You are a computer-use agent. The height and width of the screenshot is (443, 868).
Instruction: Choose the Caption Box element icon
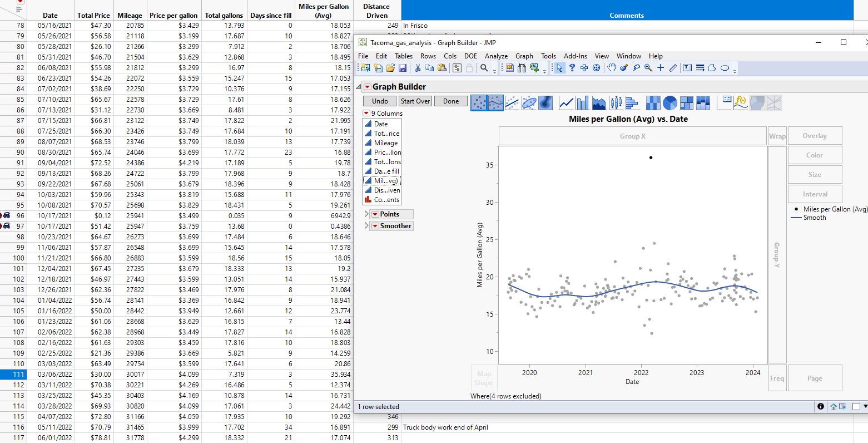click(725, 103)
